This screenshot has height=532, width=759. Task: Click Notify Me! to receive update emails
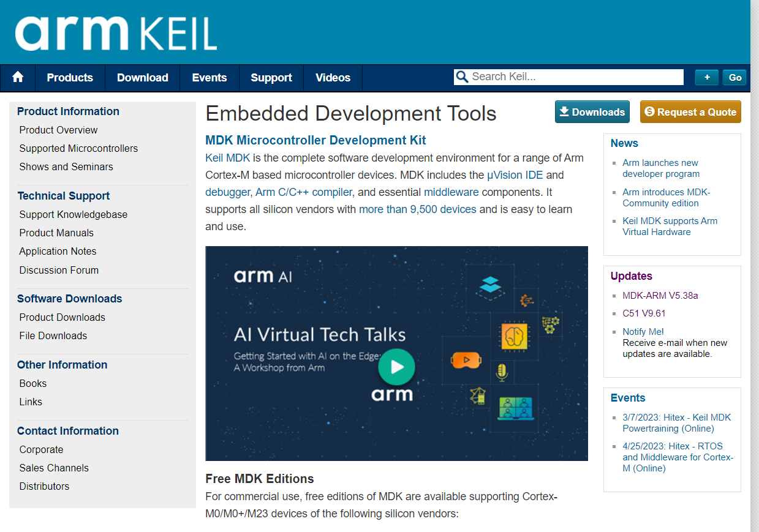coord(643,331)
